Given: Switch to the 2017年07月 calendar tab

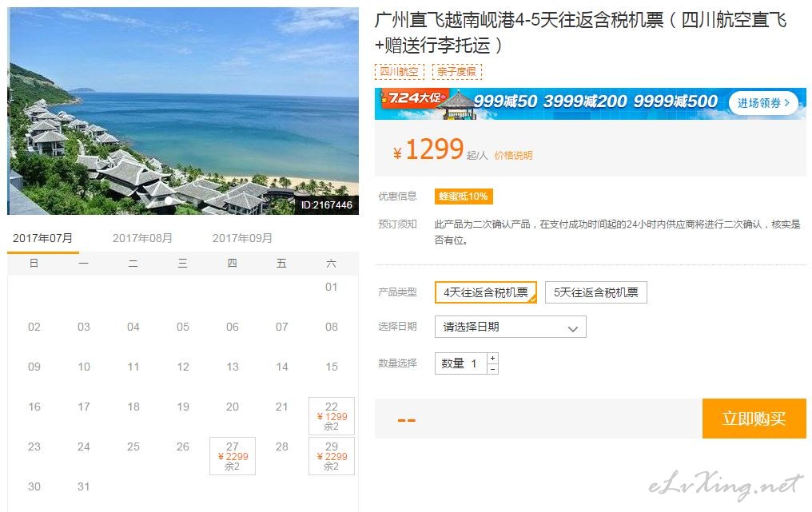Looking at the screenshot, I should click(42, 238).
